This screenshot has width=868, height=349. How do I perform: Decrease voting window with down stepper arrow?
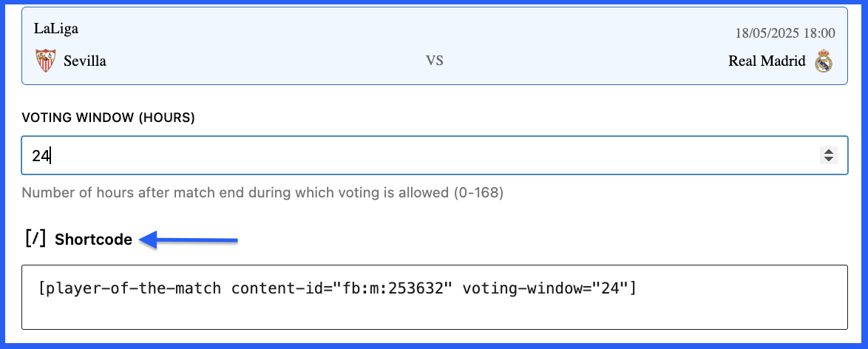point(829,159)
